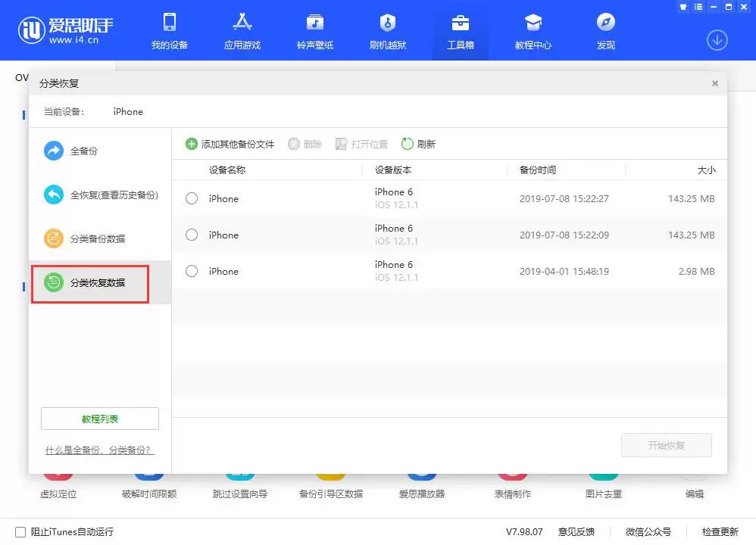Image resolution: width=756 pixels, height=545 pixels.
Task: Click the 设备版本 column header
Action: [x=393, y=170]
